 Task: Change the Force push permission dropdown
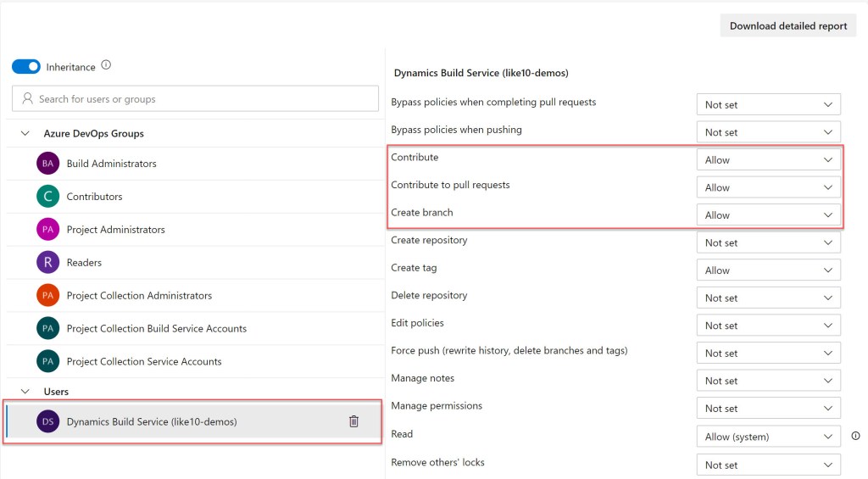click(x=768, y=354)
